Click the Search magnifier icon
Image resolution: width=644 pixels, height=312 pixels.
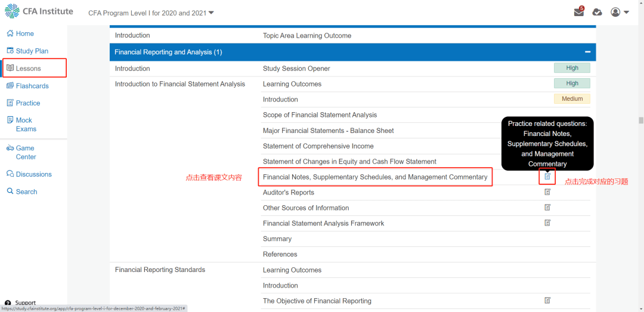tap(10, 191)
